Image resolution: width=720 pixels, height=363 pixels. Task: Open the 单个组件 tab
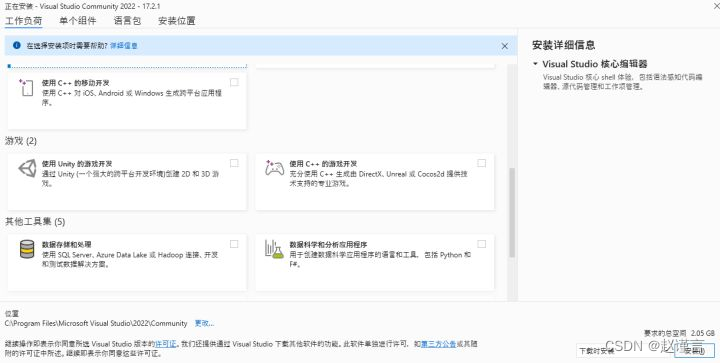(78, 21)
